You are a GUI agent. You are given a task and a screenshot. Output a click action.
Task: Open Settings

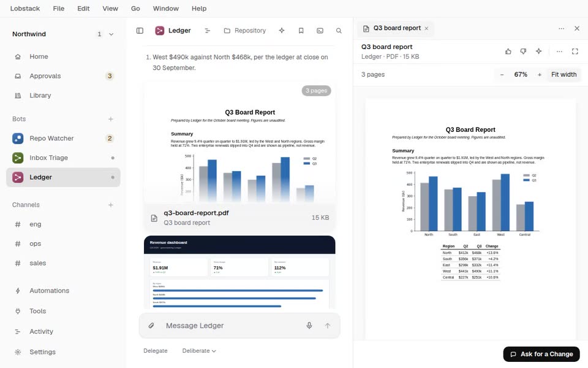point(63,352)
